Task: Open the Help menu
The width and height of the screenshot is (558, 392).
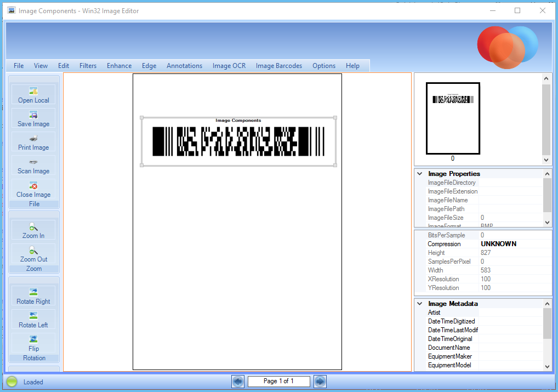Action: [x=352, y=65]
